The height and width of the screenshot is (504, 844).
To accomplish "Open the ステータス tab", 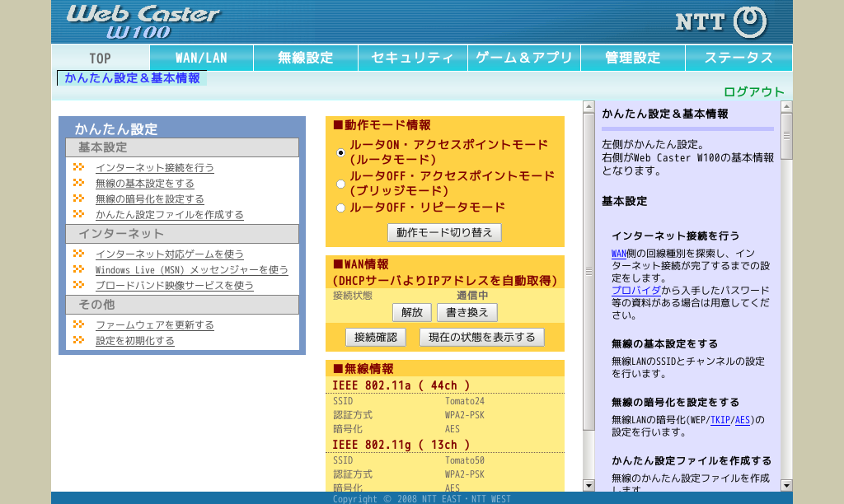I will (x=738, y=58).
